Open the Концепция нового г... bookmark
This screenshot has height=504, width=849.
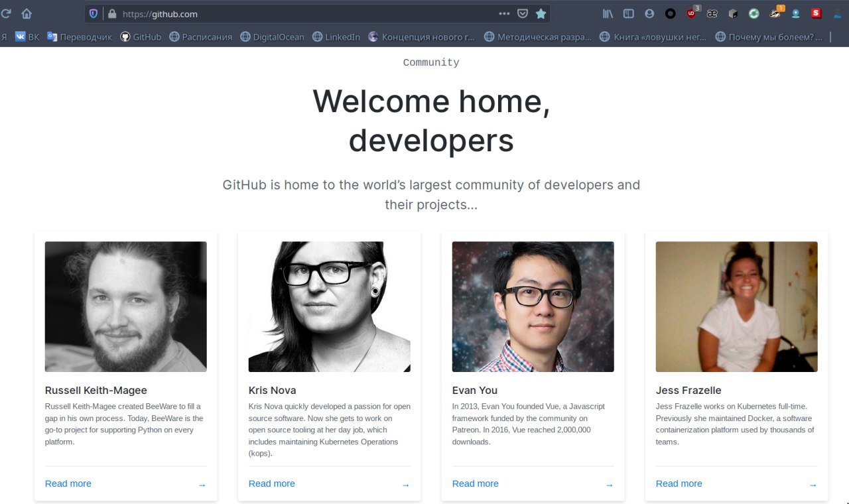click(x=422, y=37)
